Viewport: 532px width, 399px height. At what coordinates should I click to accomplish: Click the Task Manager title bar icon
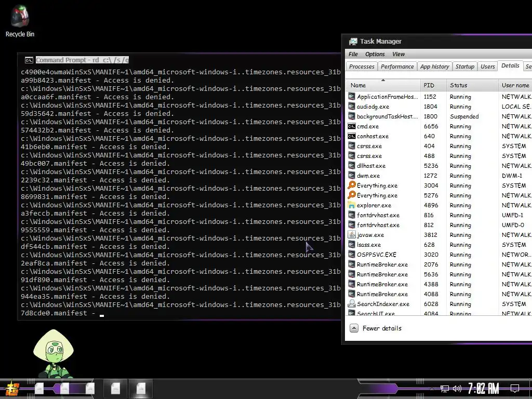pos(353,42)
